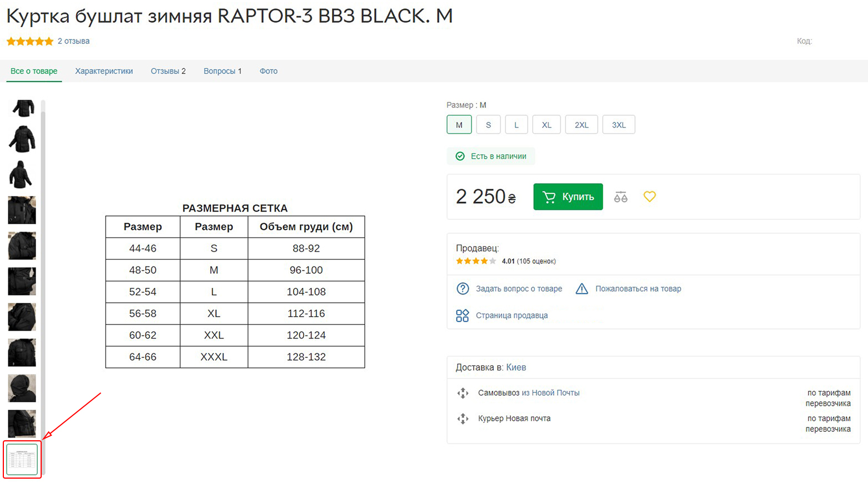
Task: Open the Все о товаре tab
Action: click(34, 71)
